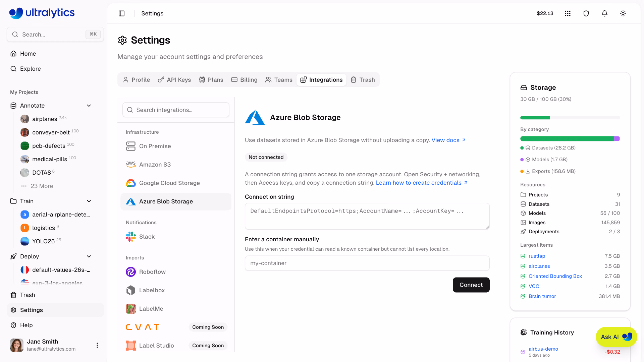Open Brain tumor link

542,296
